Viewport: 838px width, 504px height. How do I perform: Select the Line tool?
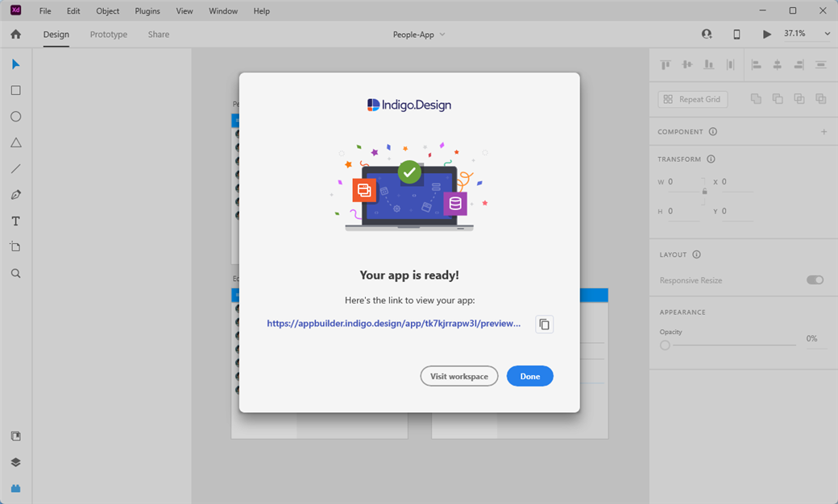[x=16, y=169]
